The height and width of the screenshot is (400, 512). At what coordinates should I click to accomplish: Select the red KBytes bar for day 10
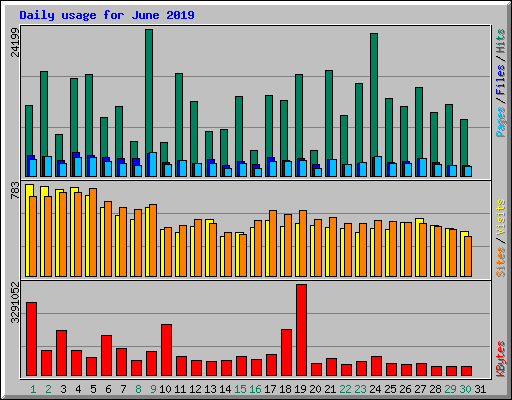[167, 350]
